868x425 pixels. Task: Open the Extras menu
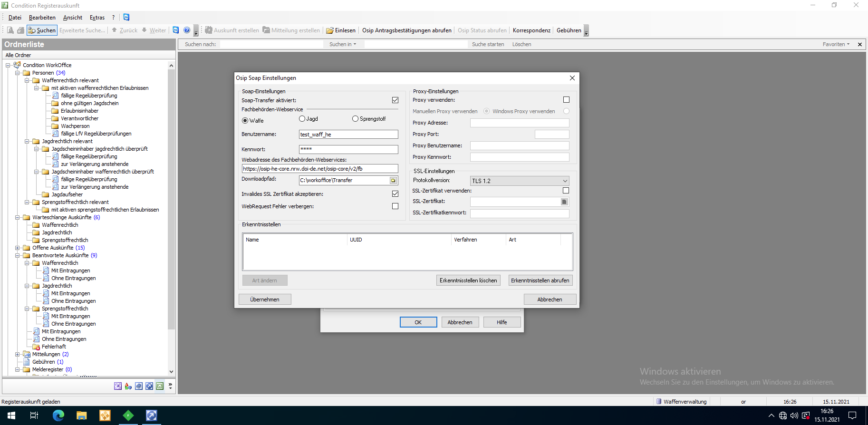[97, 18]
